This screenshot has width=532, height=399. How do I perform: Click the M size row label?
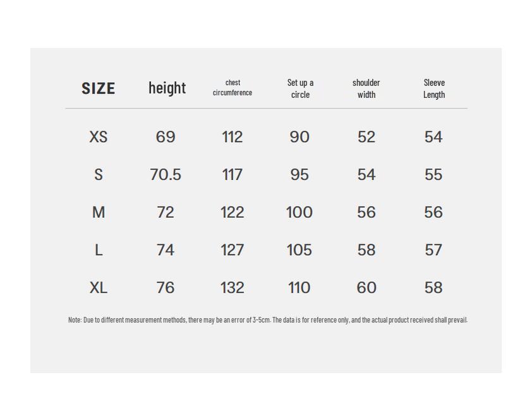click(99, 212)
